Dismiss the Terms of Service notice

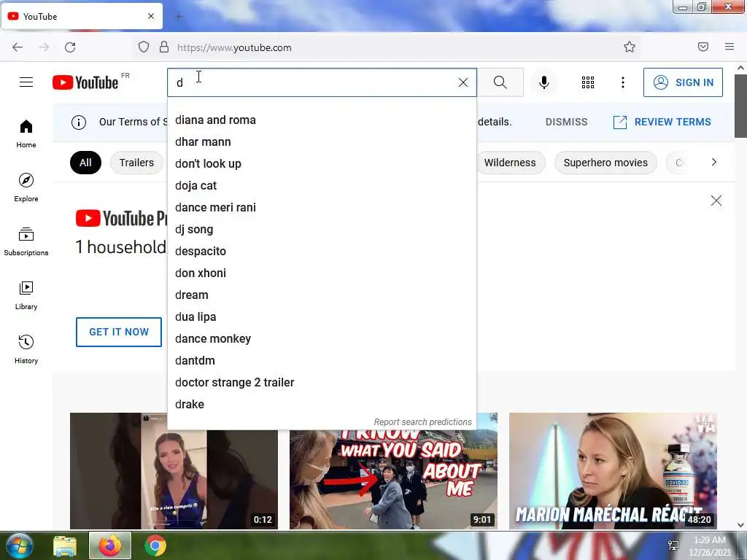[566, 122]
